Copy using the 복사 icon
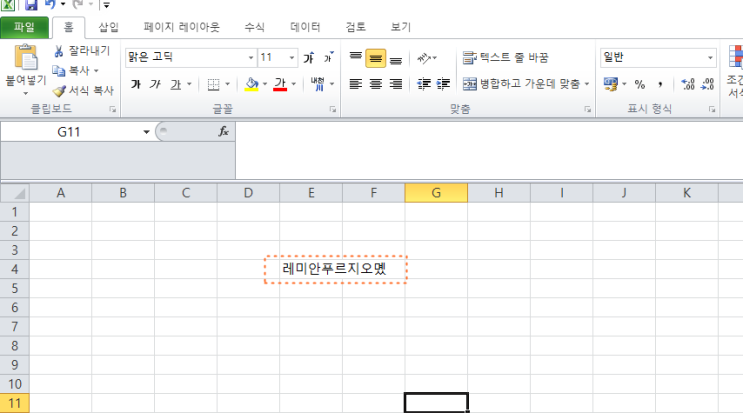The image size is (743, 413). pos(59,71)
